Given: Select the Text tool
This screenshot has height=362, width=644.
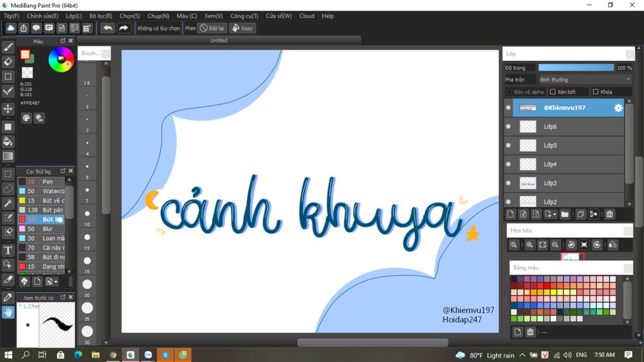Looking at the screenshot, I should (x=8, y=250).
